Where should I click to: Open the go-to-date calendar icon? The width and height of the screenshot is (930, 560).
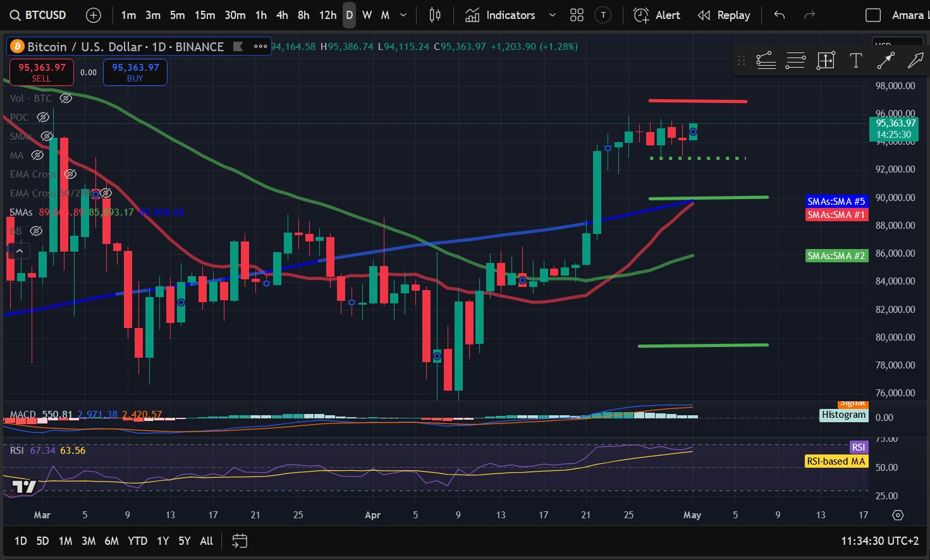[x=239, y=541]
